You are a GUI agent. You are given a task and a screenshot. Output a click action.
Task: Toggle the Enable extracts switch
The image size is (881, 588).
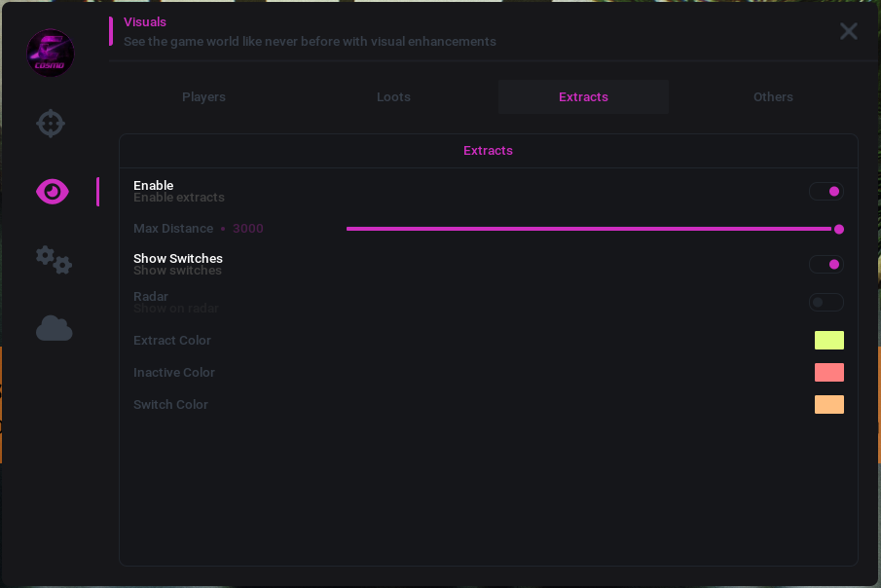click(x=826, y=192)
